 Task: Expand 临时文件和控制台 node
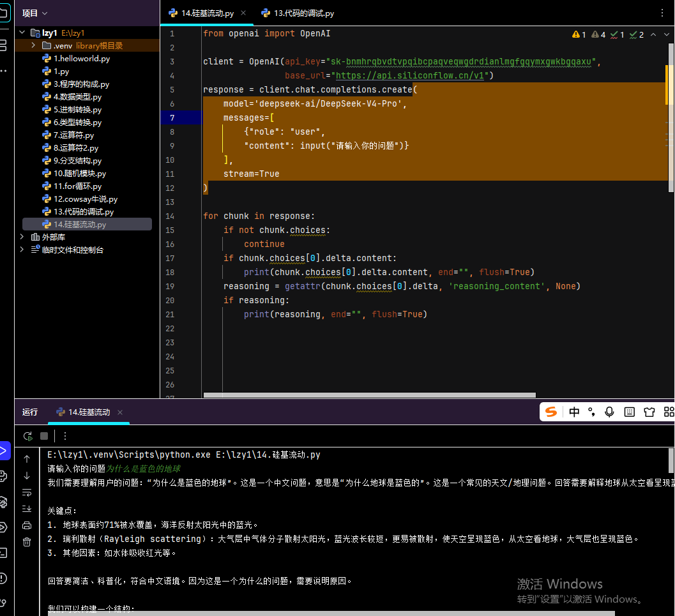(x=22, y=250)
